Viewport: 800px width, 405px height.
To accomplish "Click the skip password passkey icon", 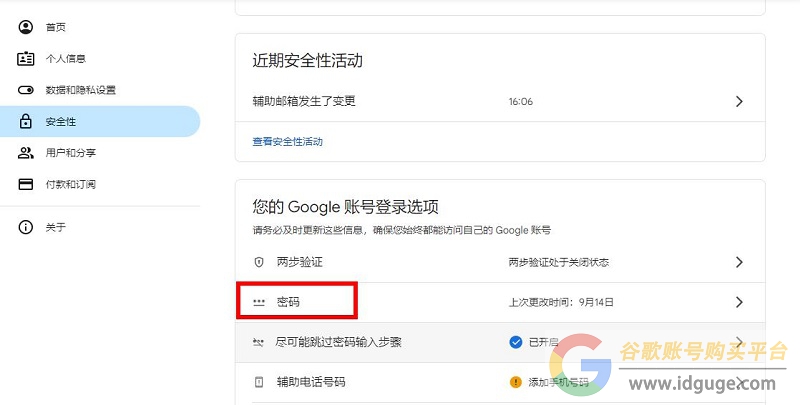I will 259,342.
